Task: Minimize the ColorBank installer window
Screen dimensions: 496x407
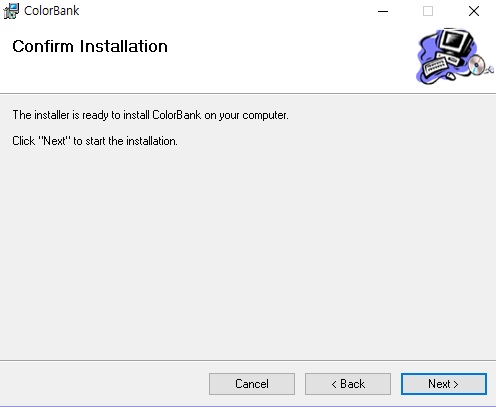Action: [x=383, y=11]
